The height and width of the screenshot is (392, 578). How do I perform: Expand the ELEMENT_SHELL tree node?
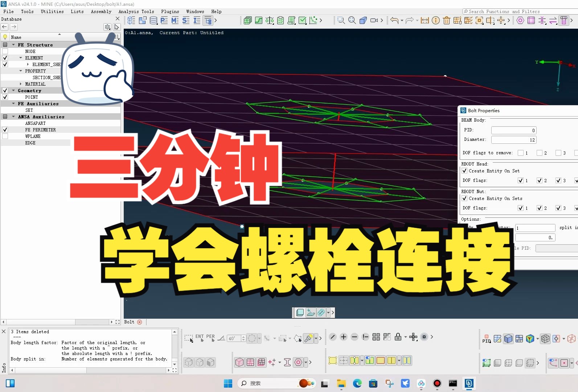pyautogui.click(x=28, y=64)
